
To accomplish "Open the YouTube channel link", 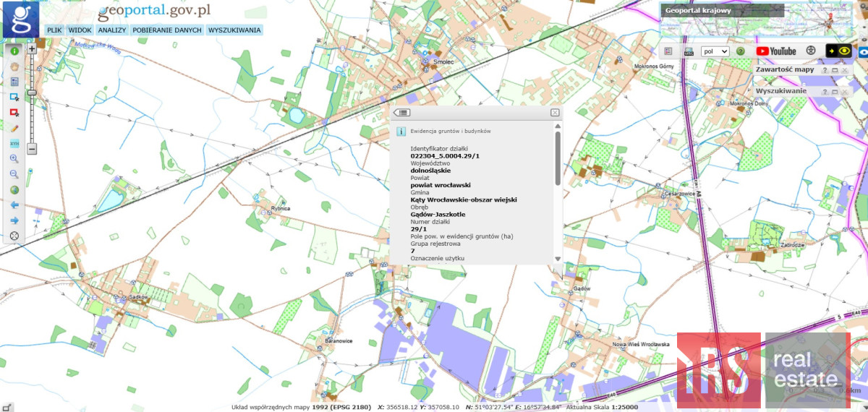I will click(775, 51).
